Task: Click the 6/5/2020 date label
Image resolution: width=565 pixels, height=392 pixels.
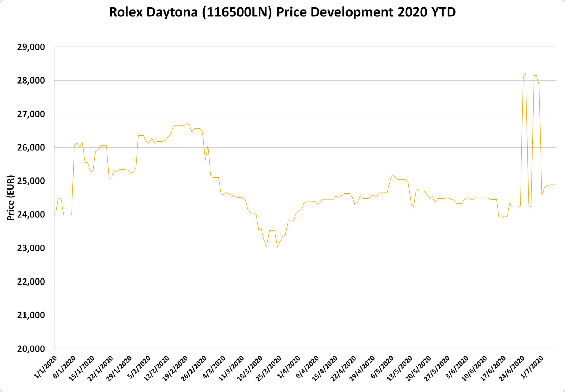Action: click(382, 367)
